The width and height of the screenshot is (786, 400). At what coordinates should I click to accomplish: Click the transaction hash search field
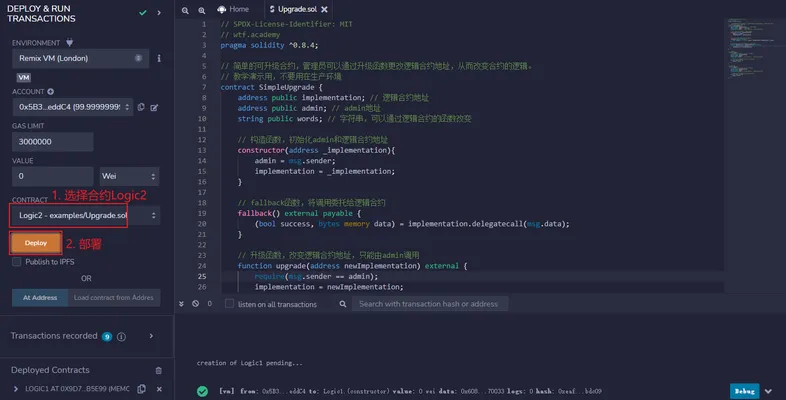[x=430, y=304]
